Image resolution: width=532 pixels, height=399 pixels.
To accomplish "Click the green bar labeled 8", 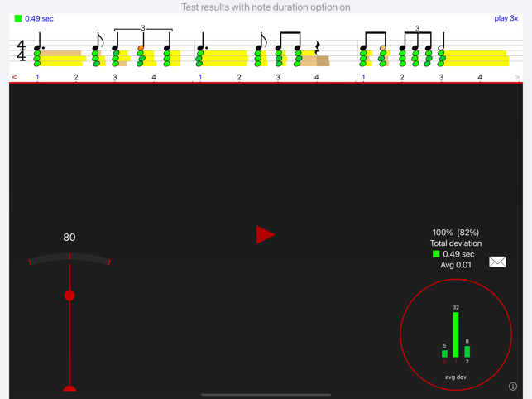I will tap(467, 352).
